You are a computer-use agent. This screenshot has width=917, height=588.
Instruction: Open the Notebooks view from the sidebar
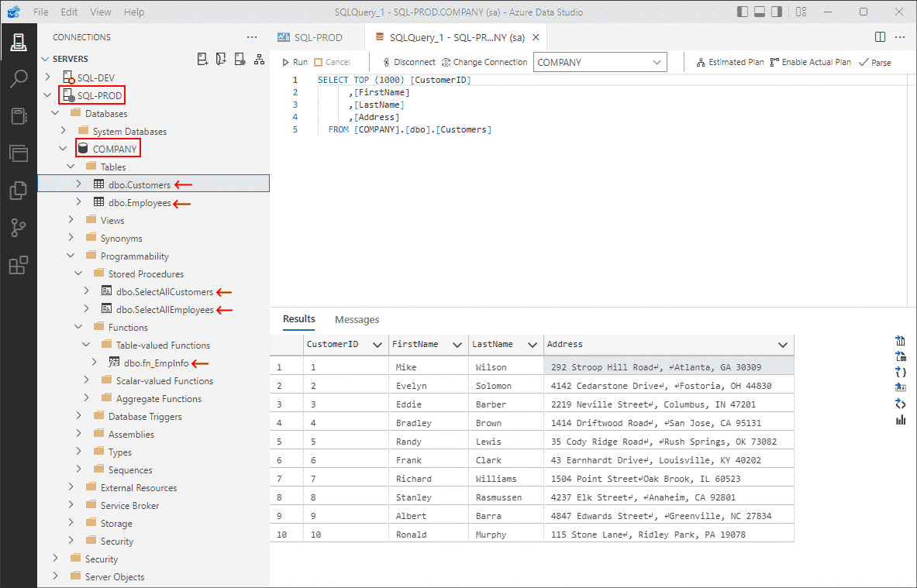point(19,116)
